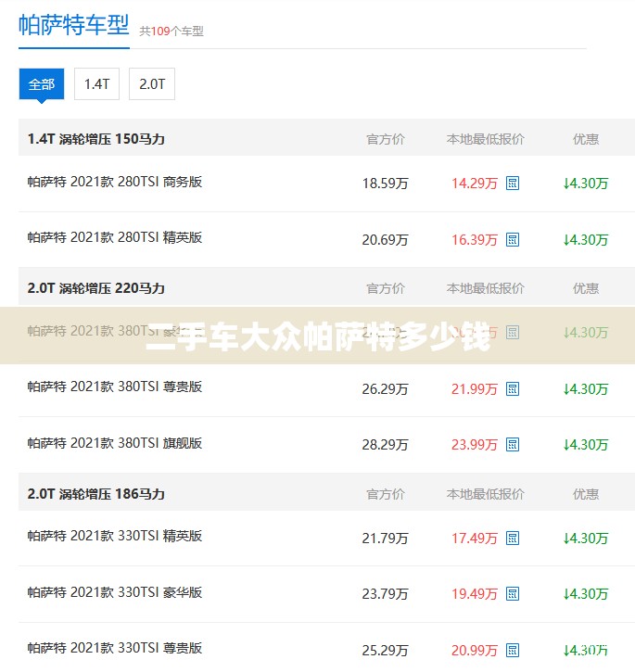
Task: Open 帕萨特 2021款 280TSI 精英版 link
Action: (115, 237)
